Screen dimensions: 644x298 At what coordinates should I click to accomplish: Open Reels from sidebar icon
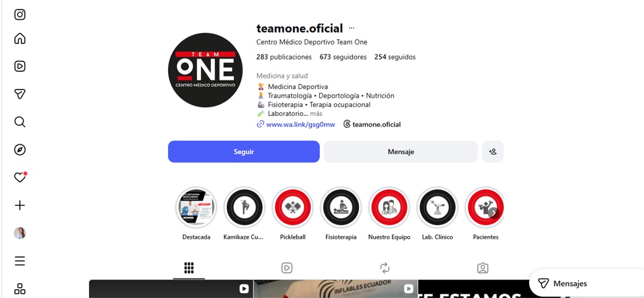[x=20, y=67]
